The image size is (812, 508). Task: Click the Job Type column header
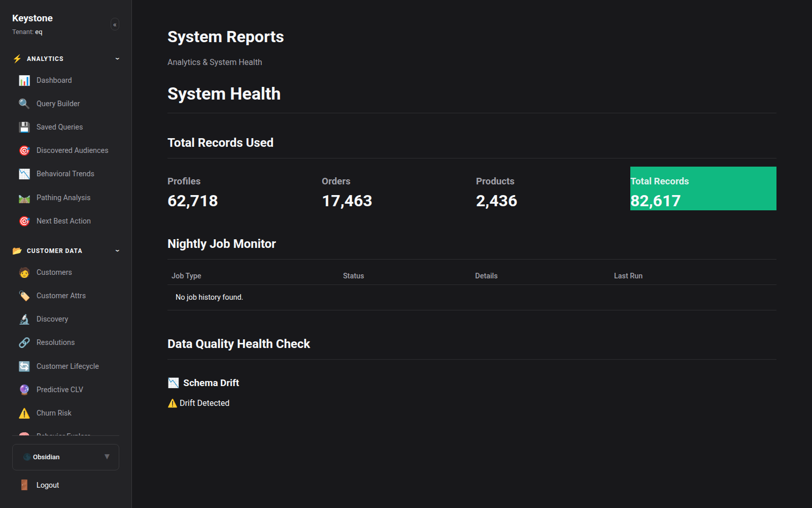coord(186,276)
